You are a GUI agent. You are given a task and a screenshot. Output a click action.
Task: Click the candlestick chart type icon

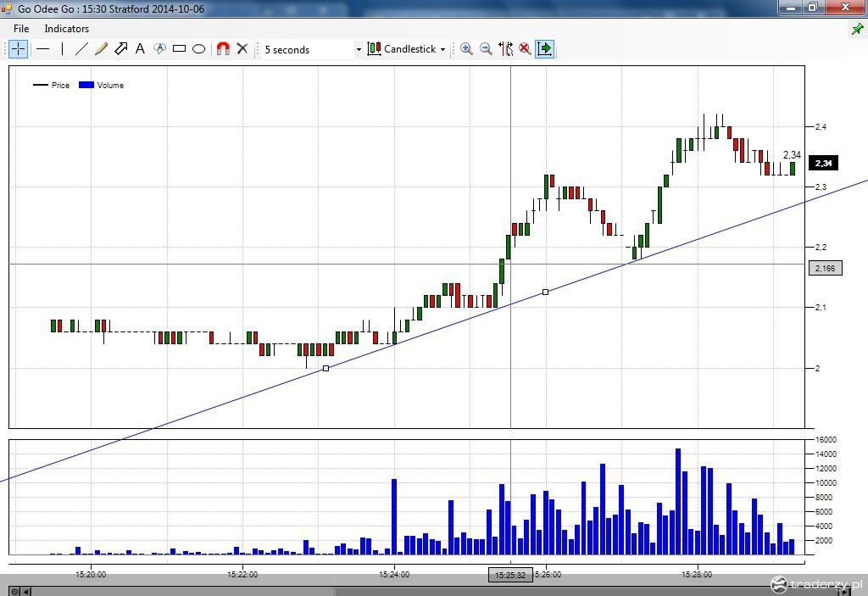374,48
